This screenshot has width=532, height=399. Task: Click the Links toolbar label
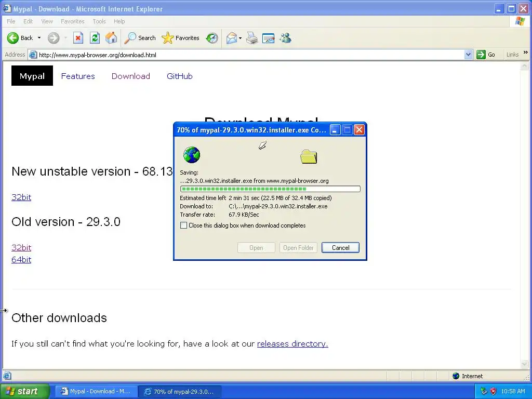[512, 55]
